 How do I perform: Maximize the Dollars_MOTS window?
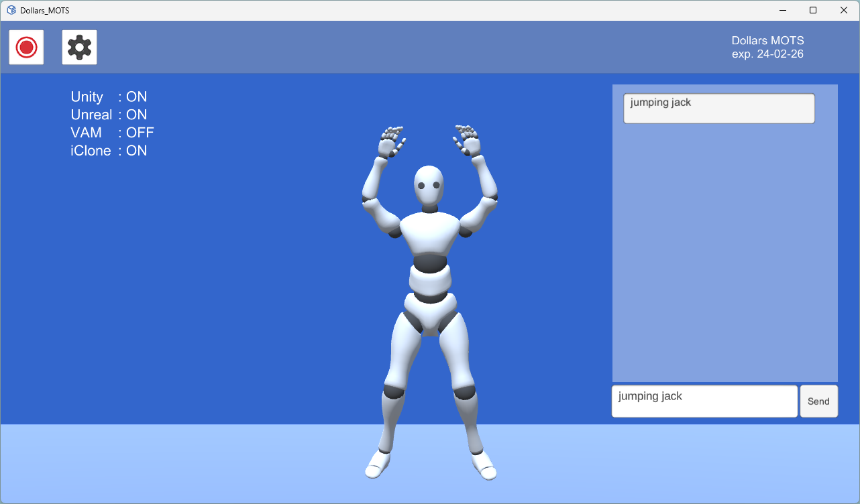point(813,10)
